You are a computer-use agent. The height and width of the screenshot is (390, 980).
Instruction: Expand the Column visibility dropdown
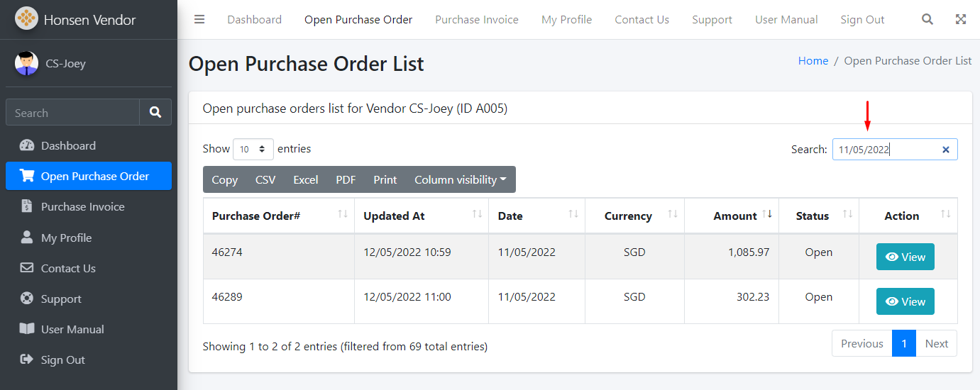[460, 179]
